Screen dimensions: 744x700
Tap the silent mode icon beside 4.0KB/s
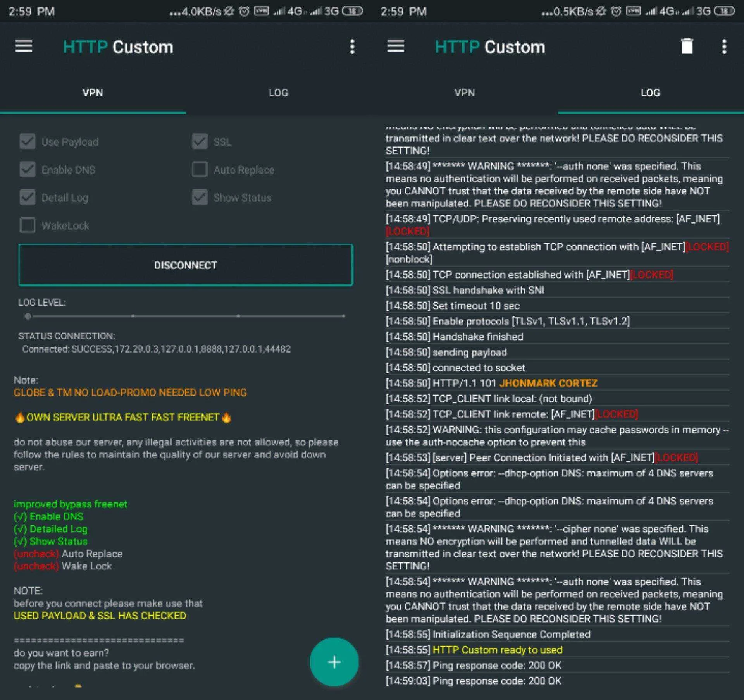229,11
